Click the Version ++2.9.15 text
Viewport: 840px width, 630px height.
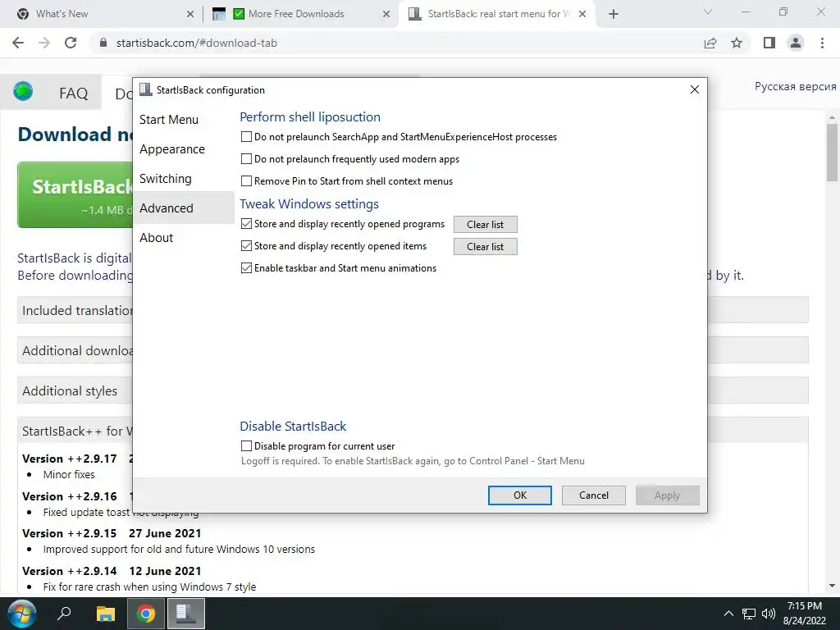tap(69, 533)
